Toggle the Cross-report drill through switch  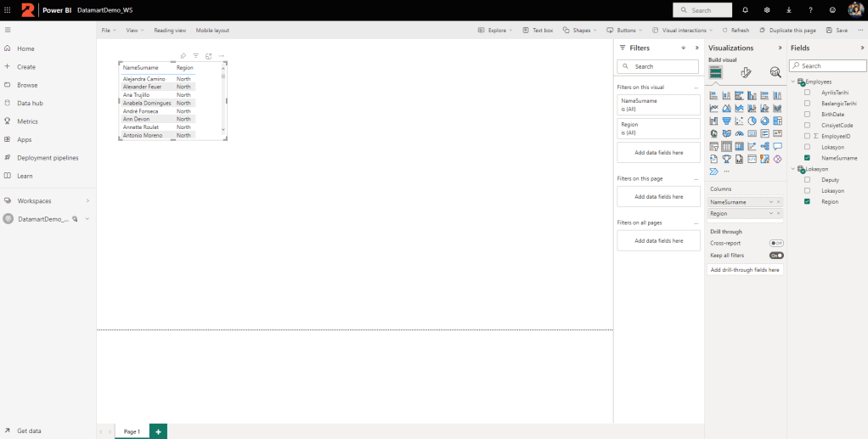776,243
